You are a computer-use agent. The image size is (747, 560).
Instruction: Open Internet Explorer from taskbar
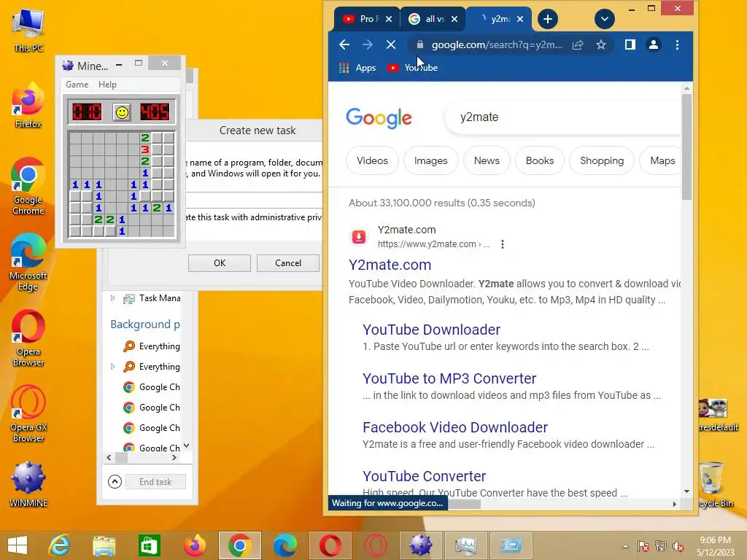point(59,545)
